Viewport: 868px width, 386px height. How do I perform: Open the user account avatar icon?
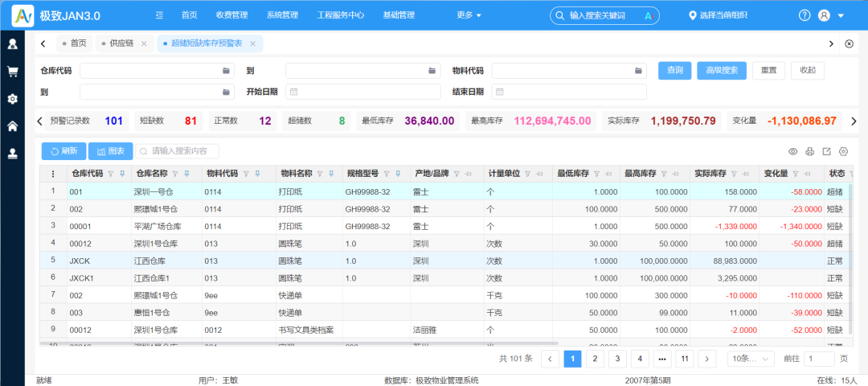pyautogui.click(x=825, y=15)
